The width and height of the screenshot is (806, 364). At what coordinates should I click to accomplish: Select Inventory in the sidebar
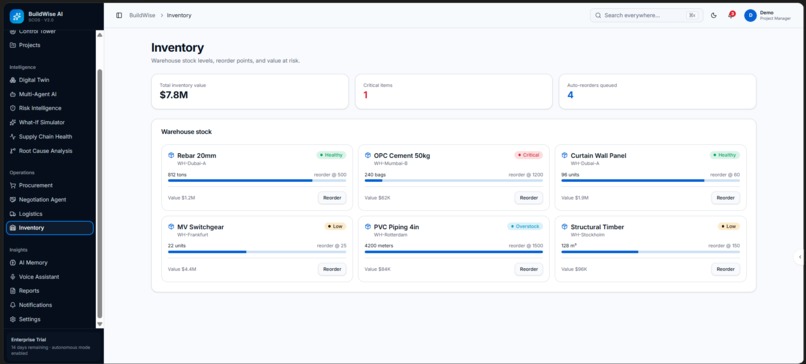50,228
